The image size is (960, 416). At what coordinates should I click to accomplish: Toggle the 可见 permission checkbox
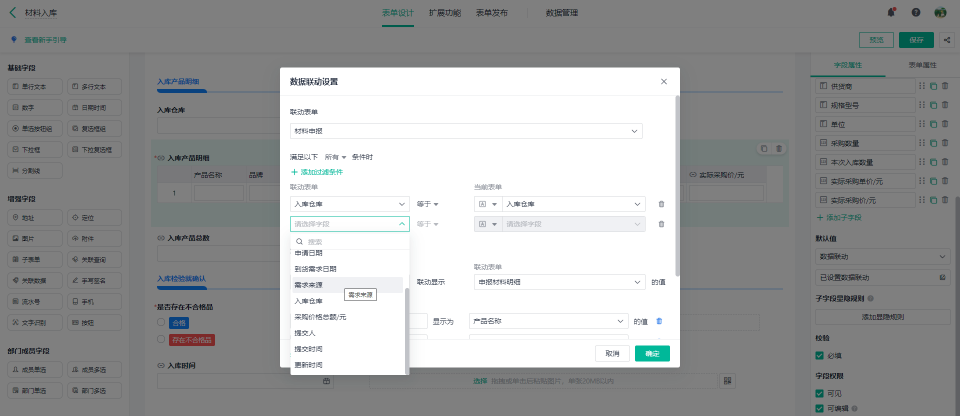(x=820, y=393)
